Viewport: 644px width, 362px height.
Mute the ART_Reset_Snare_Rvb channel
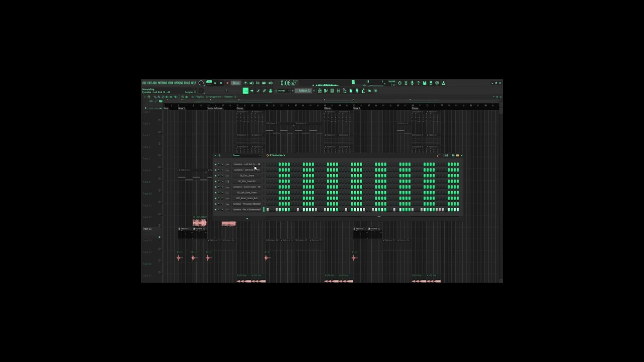(215, 198)
